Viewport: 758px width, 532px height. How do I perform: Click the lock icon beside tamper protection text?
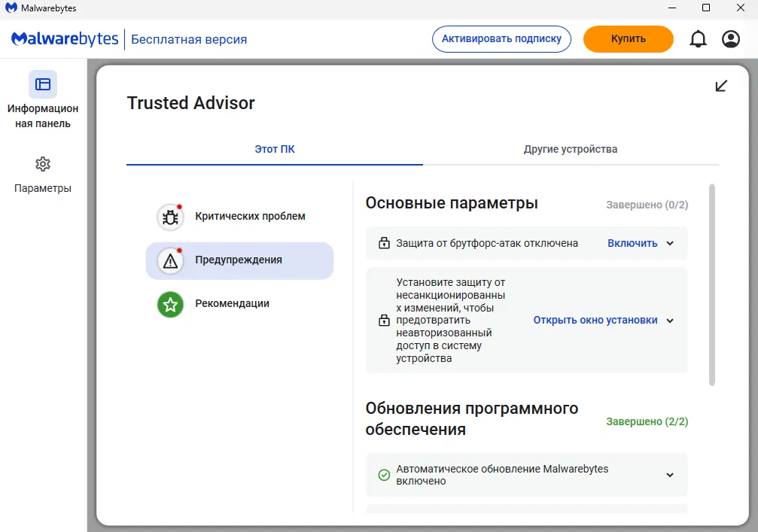coord(384,321)
